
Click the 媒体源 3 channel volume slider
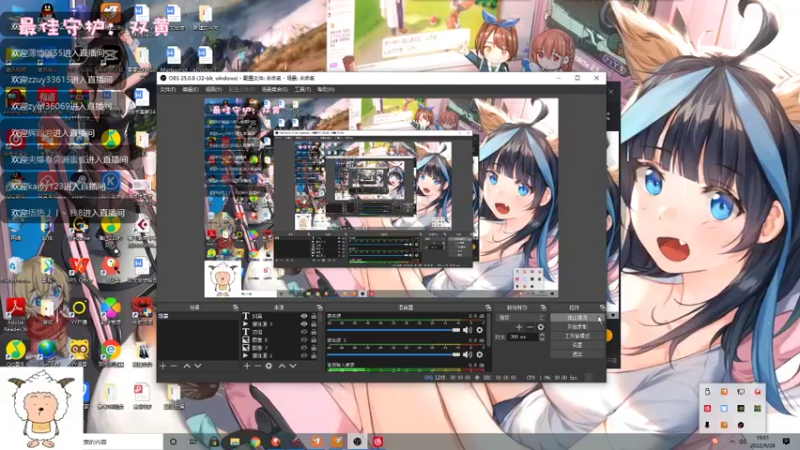393,354
